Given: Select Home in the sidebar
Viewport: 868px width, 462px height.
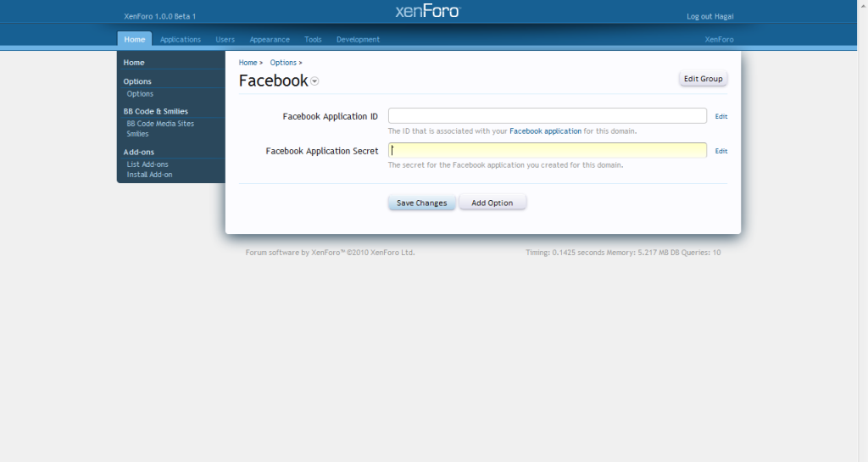Looking at the screenshot, I should (134, 63).
